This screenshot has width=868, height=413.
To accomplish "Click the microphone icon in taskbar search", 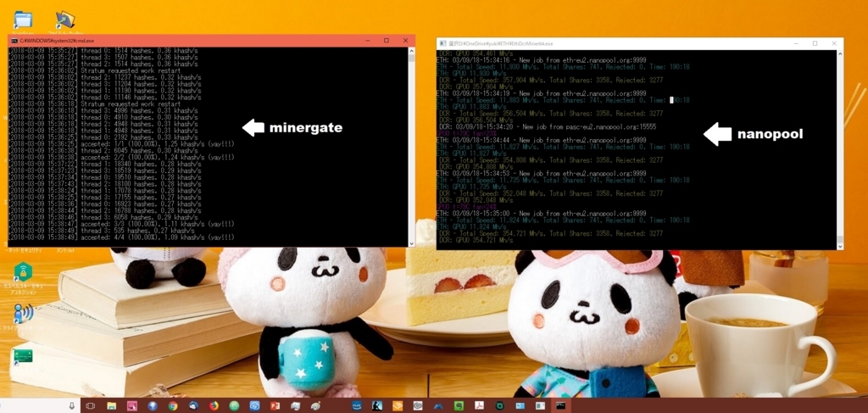I will coord(72,406).
